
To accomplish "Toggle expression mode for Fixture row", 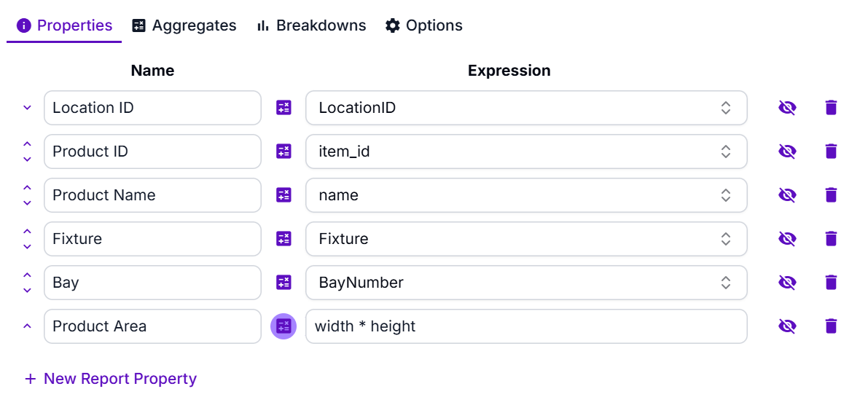I will (284, 239).
